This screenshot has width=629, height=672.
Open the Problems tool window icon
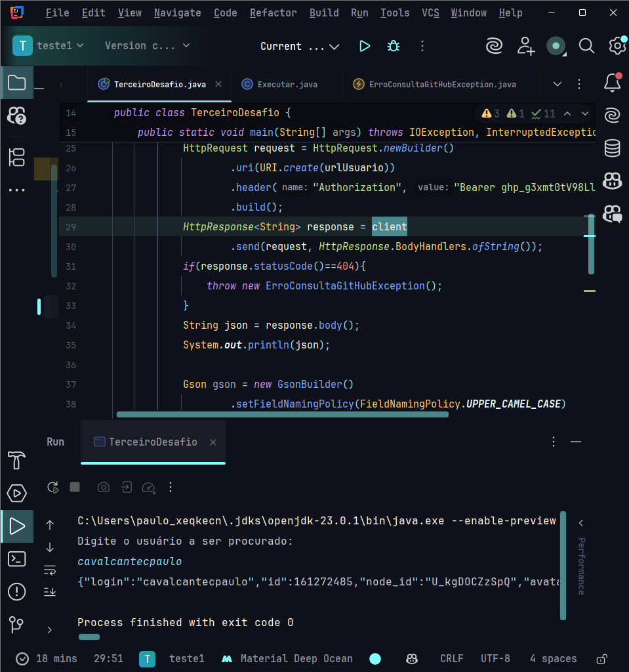point(16,592)
